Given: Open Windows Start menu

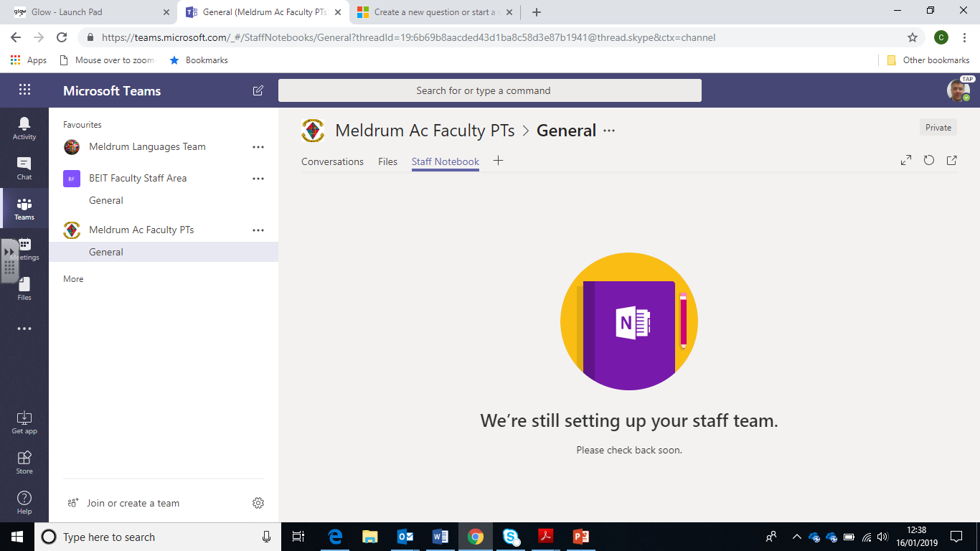Looking at the screenshot, I should (x=17, y=537).
